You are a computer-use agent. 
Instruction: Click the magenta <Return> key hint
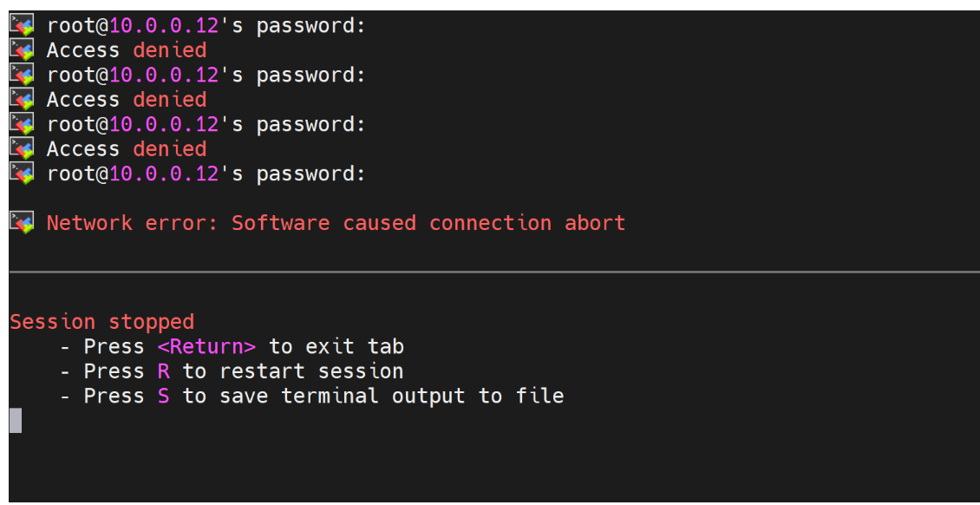tap(206, 347)
